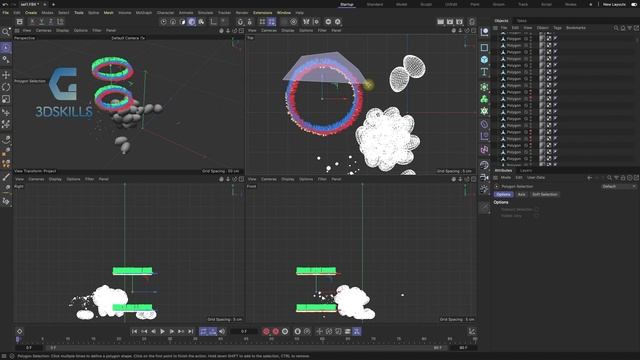Open the search tool in left toolbar

6,32
